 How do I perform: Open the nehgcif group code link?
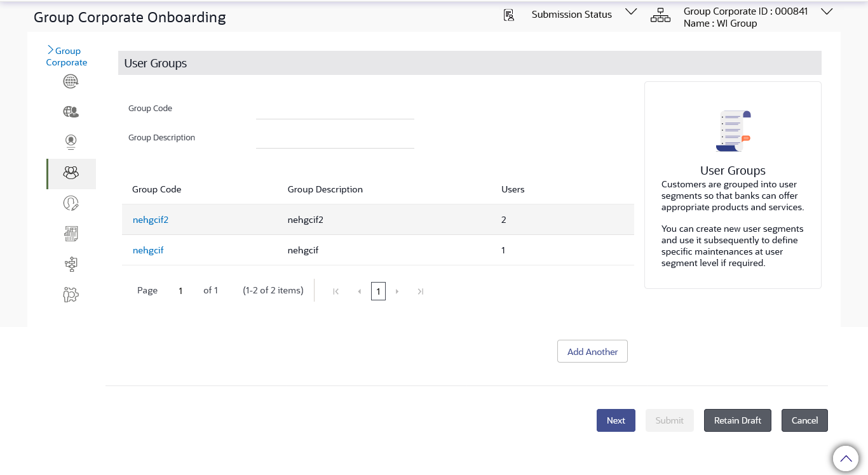click(148, 250)
